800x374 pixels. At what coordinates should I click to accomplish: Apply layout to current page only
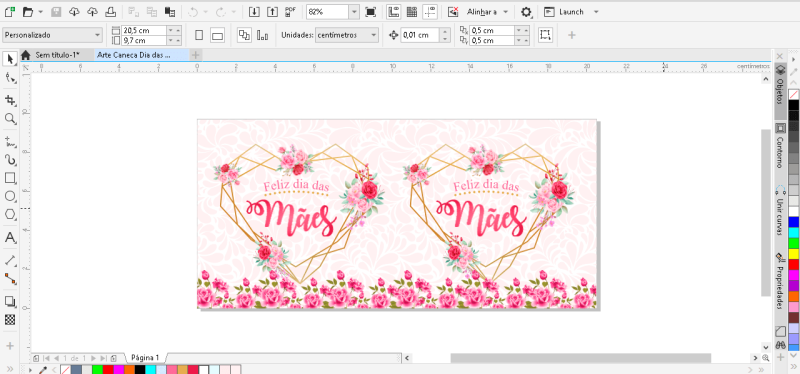[x=263, y=35]
